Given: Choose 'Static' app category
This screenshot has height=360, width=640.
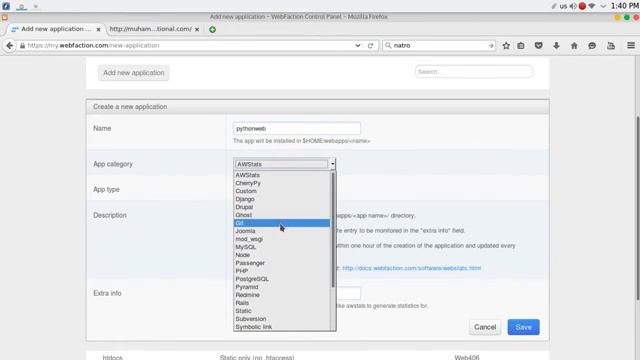Looking at the screenshot, I should (x=282, y=311).
